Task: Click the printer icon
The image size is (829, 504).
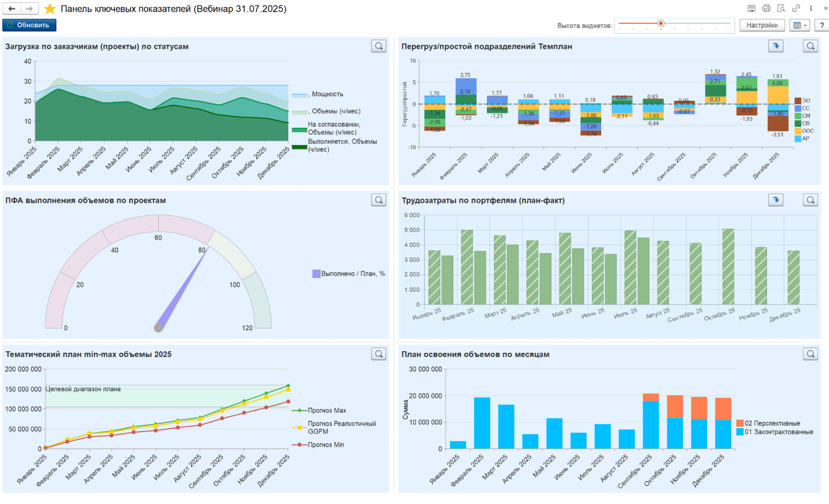Action: [x=766, y=9]
